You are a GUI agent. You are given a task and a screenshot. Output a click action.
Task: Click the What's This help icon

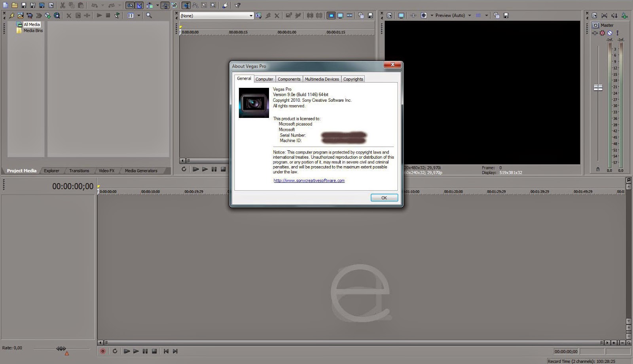237,5
